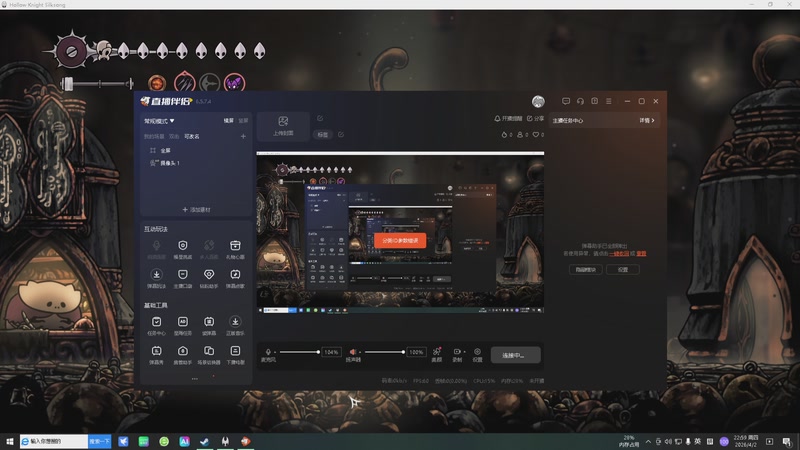Click the first orange recovery link

619,253
